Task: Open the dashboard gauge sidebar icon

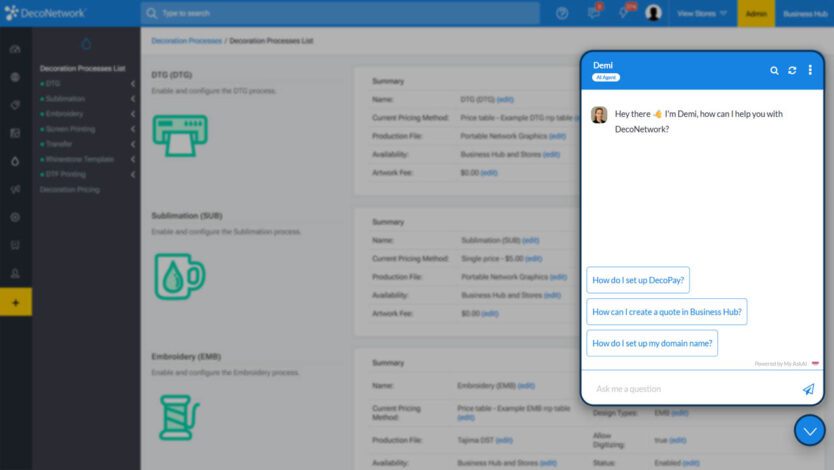Action: (x=15, y=49)
